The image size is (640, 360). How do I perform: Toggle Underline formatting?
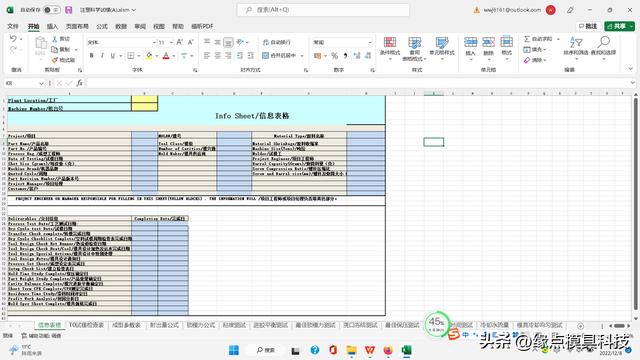[112, 56]
